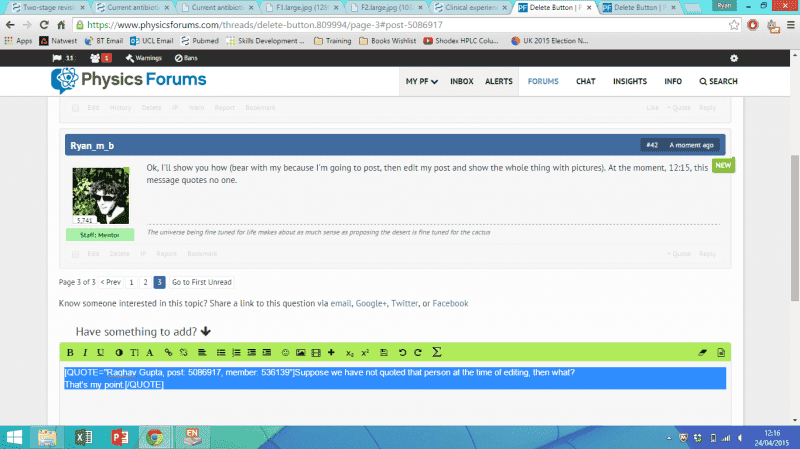
Task: Open the CHAT page
Action: [x=586, y=81]
